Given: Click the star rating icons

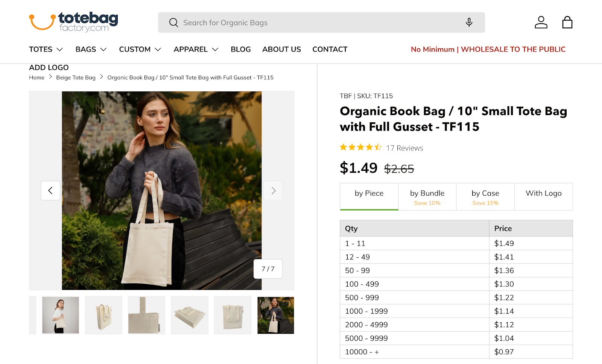Looking at the screenshot, I should point(360,147).
